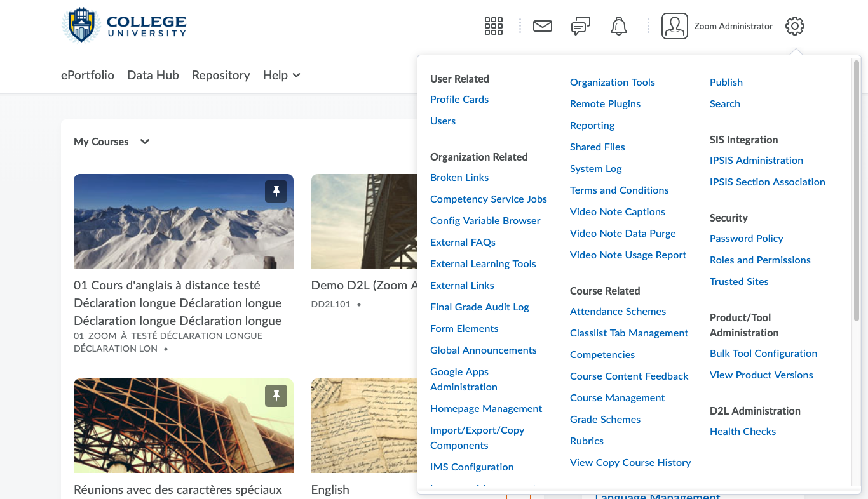Open Roles and Permissions

760,260
